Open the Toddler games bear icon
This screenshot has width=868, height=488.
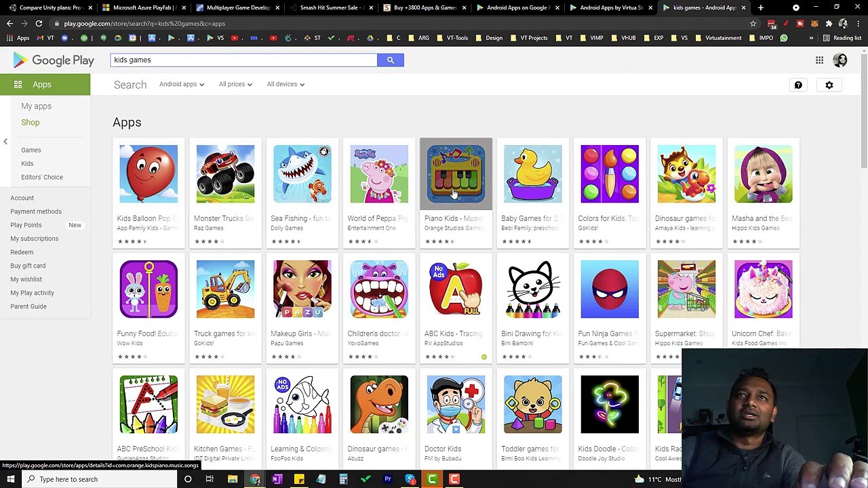tap(533, 404)
